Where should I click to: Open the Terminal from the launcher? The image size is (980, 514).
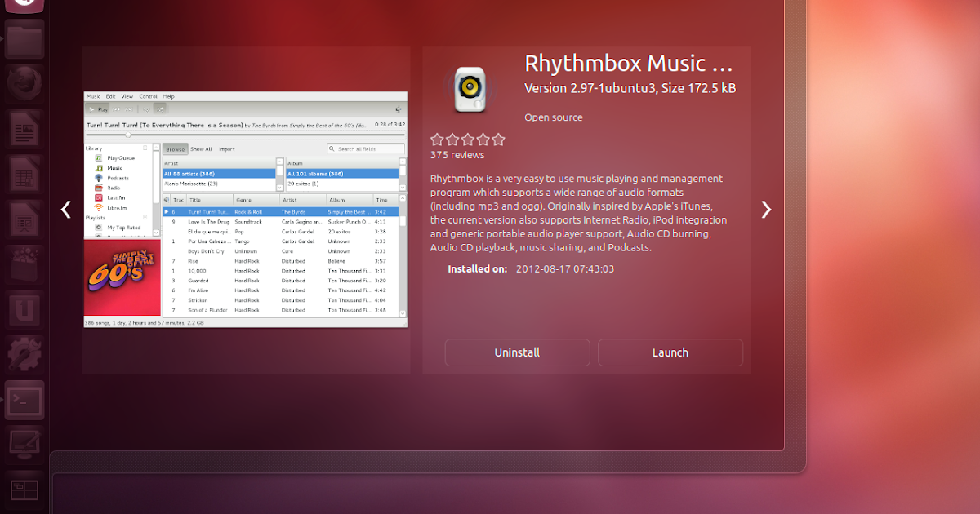tap(24, 401)
